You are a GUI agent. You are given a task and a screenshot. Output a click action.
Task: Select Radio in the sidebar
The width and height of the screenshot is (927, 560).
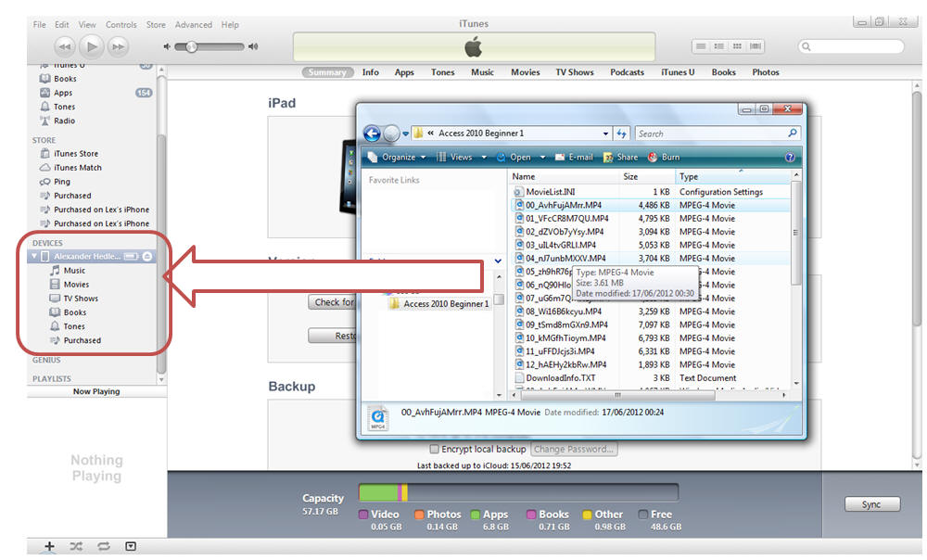(x=65, y=121)
